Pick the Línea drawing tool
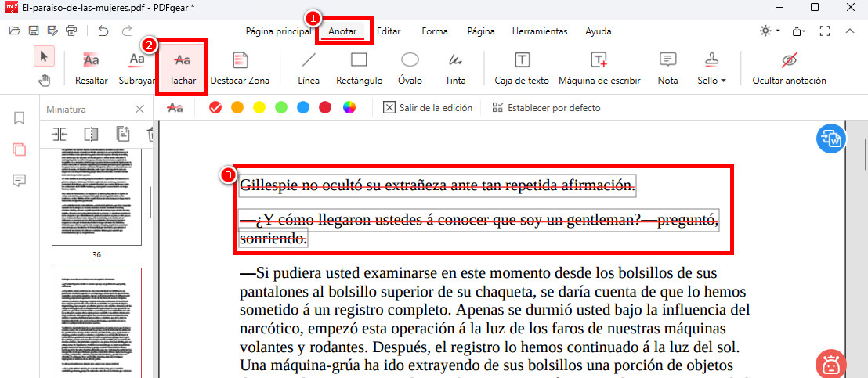 coord(309,68)
